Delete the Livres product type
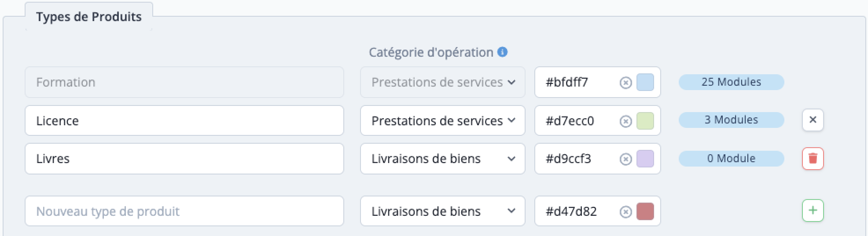Screen dimensions: 868x236 click(x=813, y=159)
